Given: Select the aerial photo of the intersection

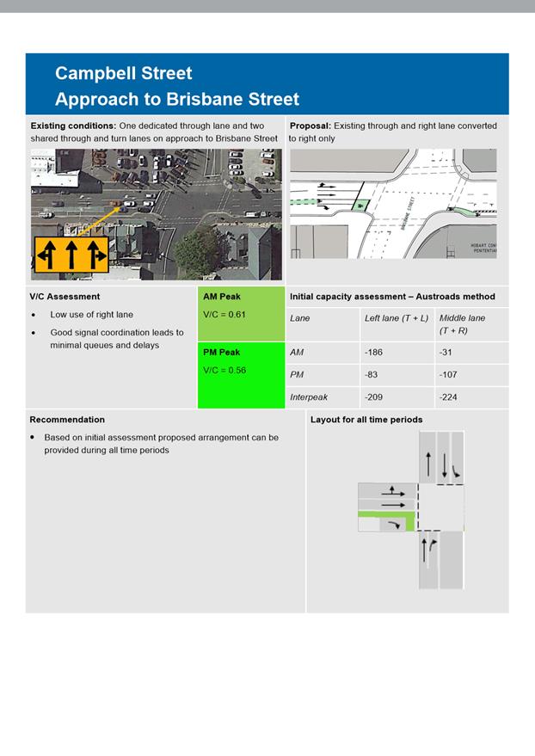Looking at the screenshot, I should [x=157, y=214].
